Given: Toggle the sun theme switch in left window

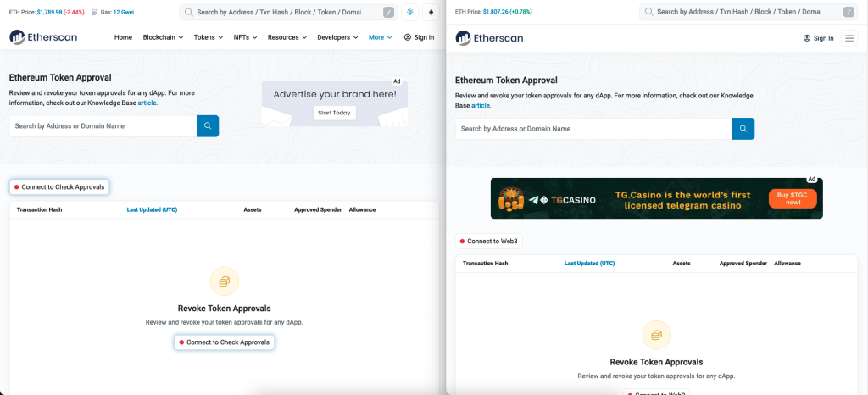Looking at the screenshot, I should tap(410, 13).
